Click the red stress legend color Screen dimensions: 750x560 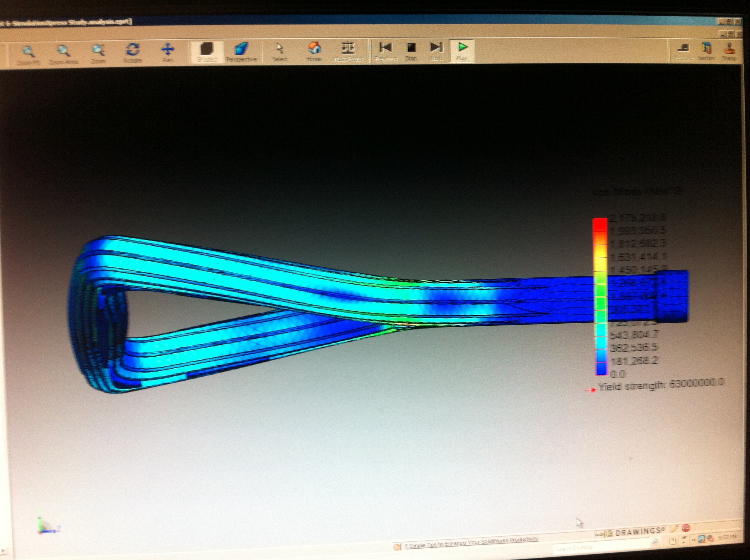coord(599,225)
